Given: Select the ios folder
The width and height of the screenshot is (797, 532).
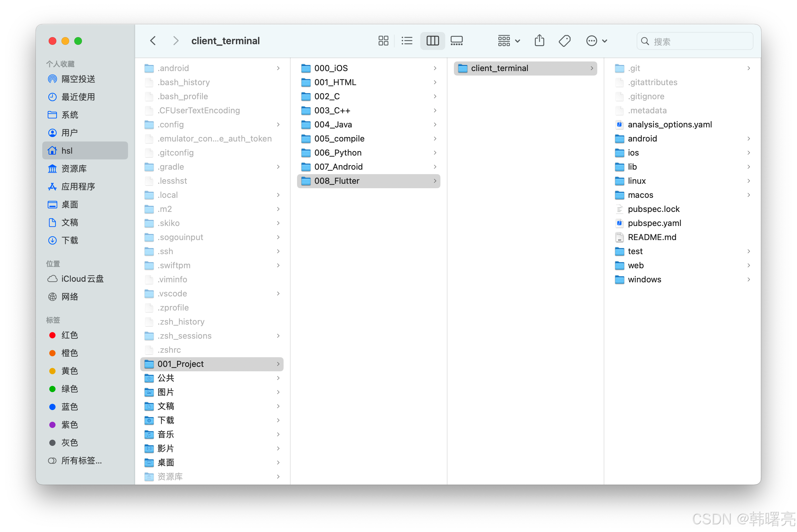Looking at the screenshot, I should tap(682, 153).
